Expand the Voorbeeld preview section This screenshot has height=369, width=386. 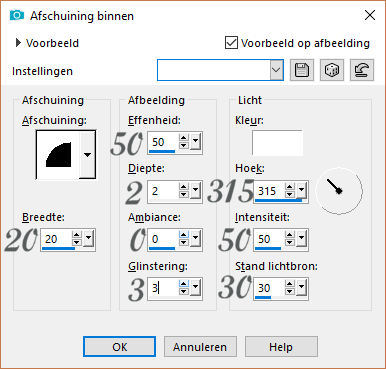pos(18,43)
